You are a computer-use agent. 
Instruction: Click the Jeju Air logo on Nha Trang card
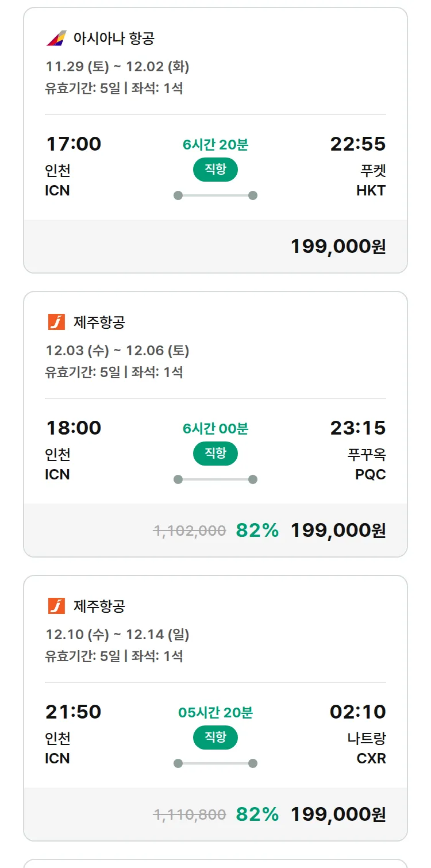point(56,606)
